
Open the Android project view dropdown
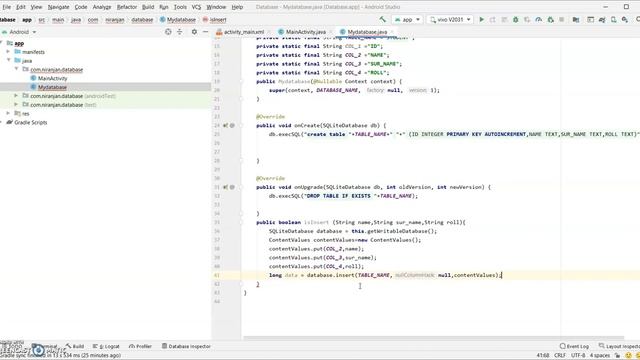point(19,32)
